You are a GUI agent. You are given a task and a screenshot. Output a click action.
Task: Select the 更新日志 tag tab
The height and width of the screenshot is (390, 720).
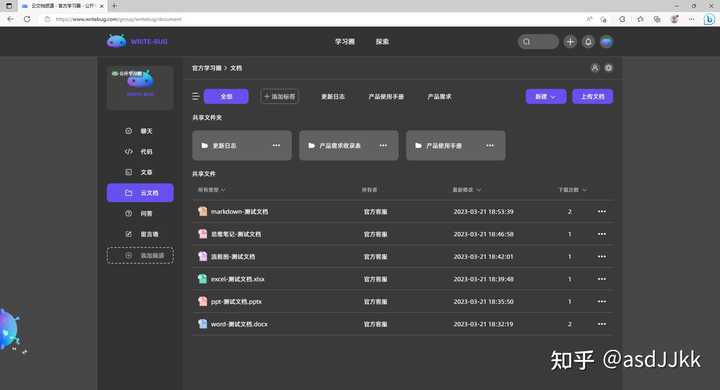pos(333,96)
